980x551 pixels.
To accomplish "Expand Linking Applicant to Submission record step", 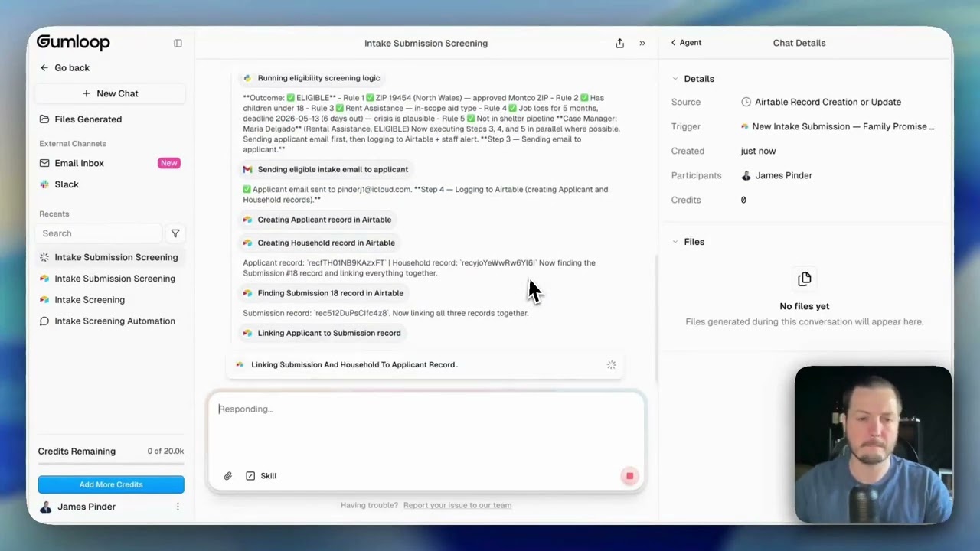I will [x=322, y=333].
